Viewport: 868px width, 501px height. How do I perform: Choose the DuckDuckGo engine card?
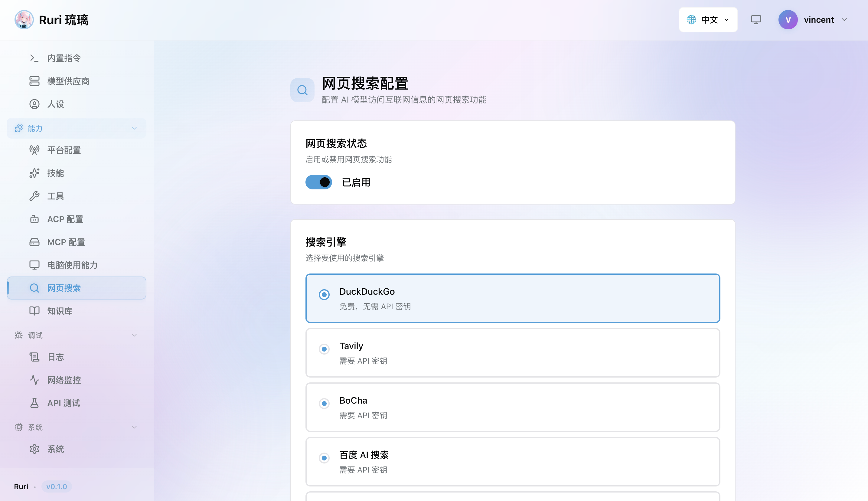click(x=513, y=298)
